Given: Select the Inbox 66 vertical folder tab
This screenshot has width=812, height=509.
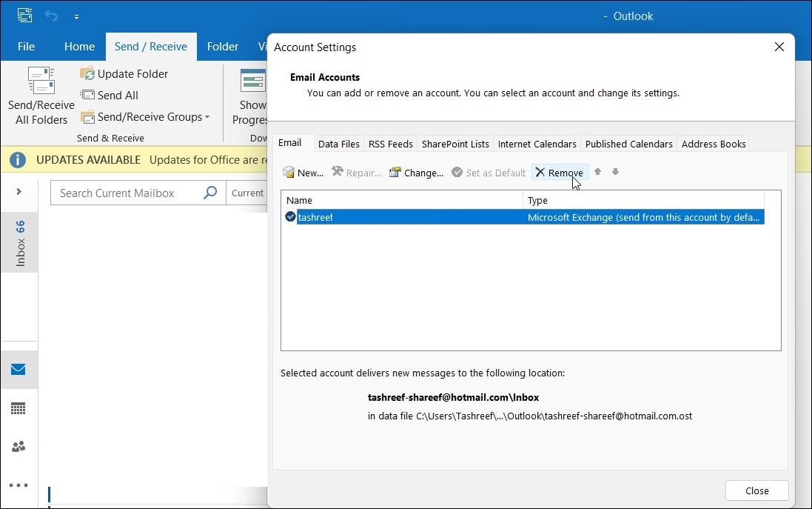Looking at the screenshot, I should (20, 242).
